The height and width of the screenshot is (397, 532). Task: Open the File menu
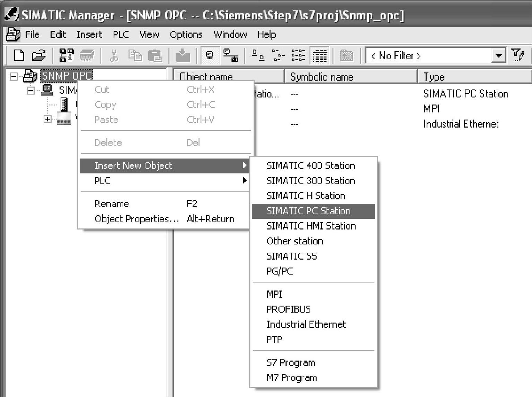pyautogui.click(x=32, y=35)
